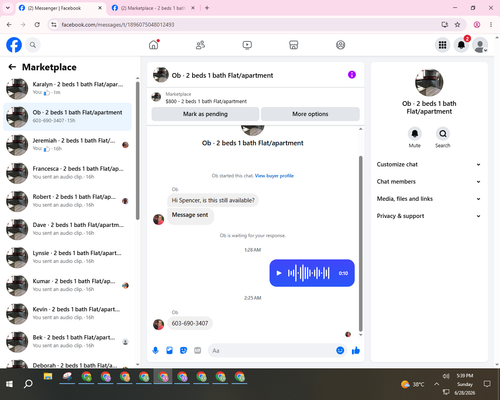Open the account profile avatar menu
This screenshot has width=500, height=400.
coord(480,45)
